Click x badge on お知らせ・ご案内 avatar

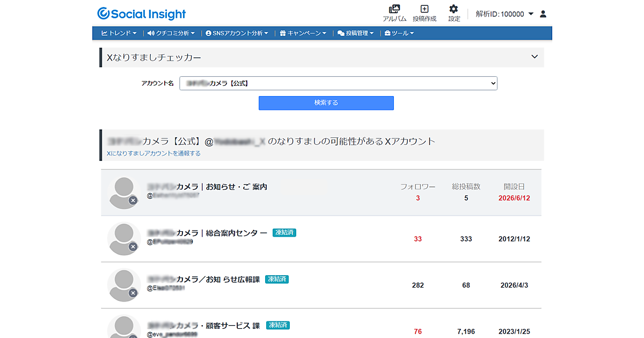tap(133, 201)
